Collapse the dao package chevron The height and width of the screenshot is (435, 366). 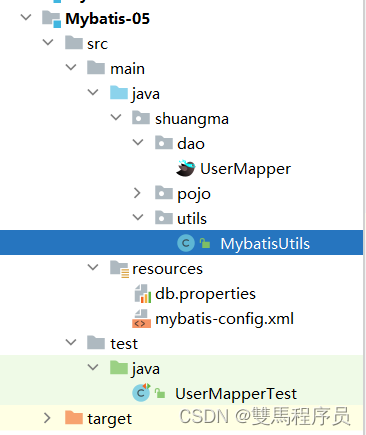coord(138,142)
